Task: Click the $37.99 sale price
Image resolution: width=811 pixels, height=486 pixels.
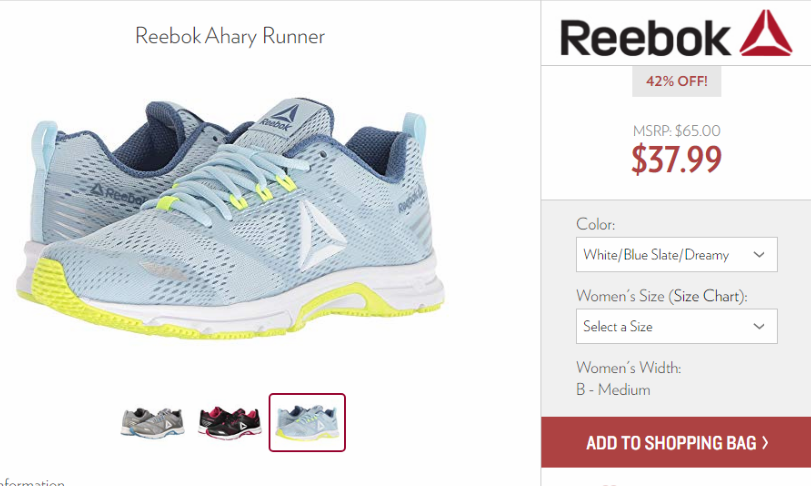Action: (x=677, y=159)
